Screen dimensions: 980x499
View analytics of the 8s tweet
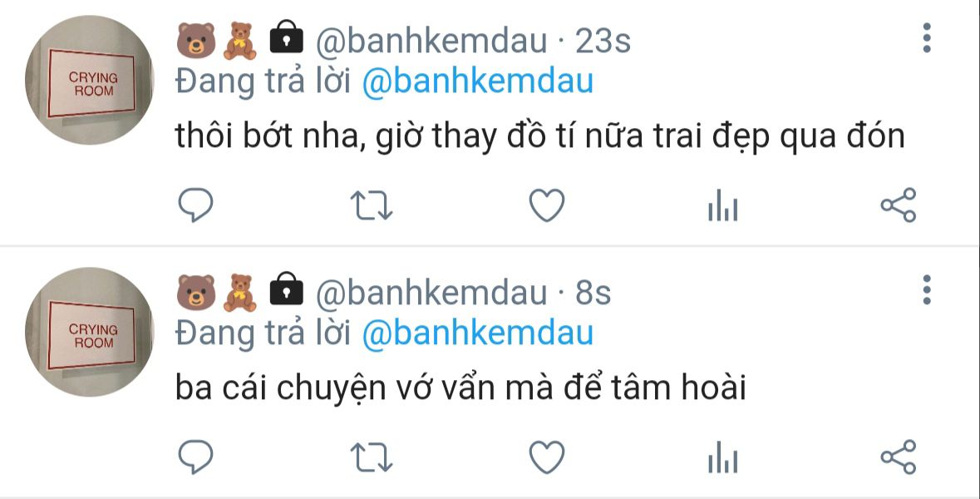[x=722, y=457]
